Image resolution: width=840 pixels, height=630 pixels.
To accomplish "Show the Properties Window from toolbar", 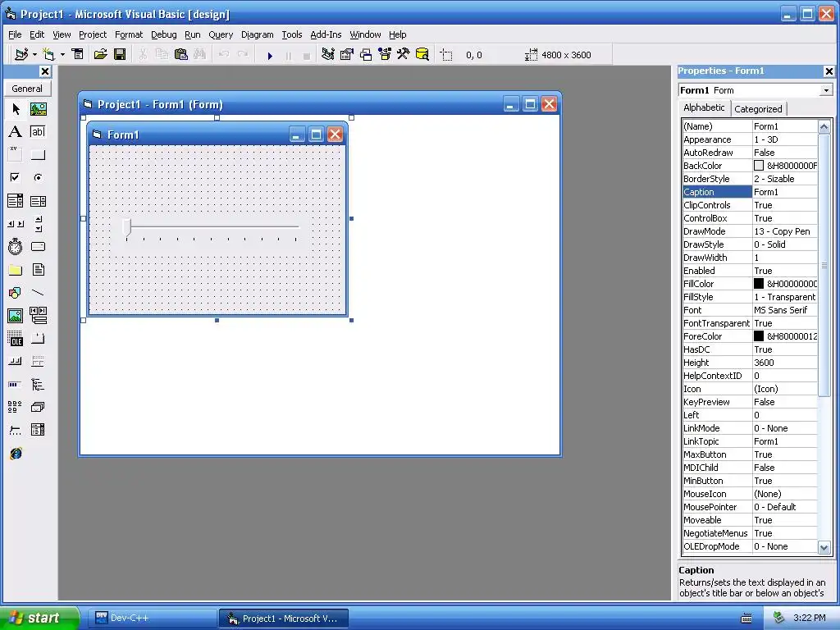I will pyautogui.click(x=347, y=54).
